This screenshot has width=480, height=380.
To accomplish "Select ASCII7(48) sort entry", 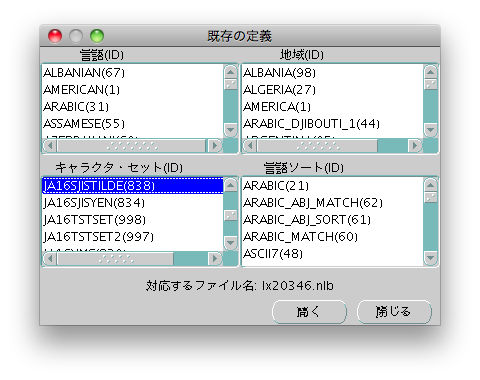I will pyautogui.click(x=333, y=254).
